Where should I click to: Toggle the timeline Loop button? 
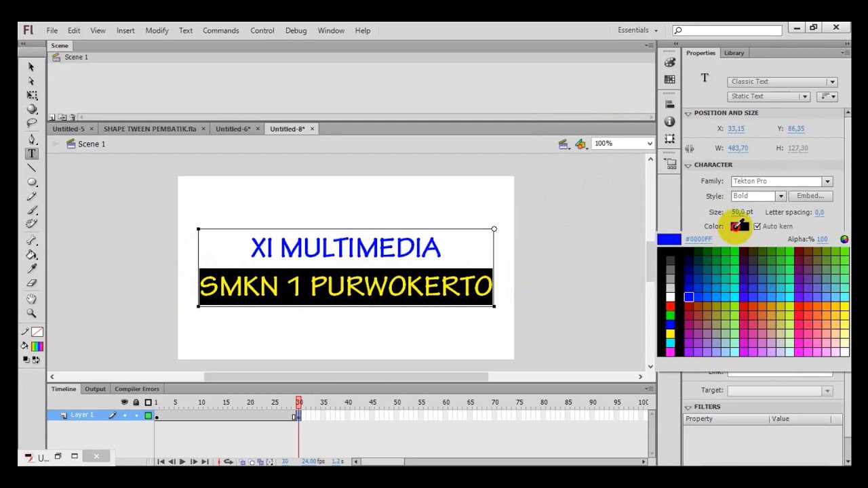pos(228,462)
